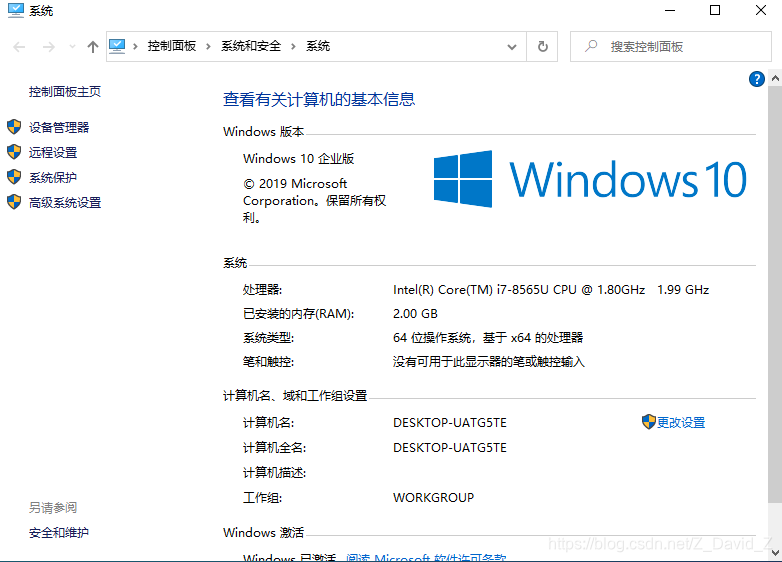Expand the chevron before 控制面板 in the breadcrumb

pyautogui.click(x=135, y=46)
